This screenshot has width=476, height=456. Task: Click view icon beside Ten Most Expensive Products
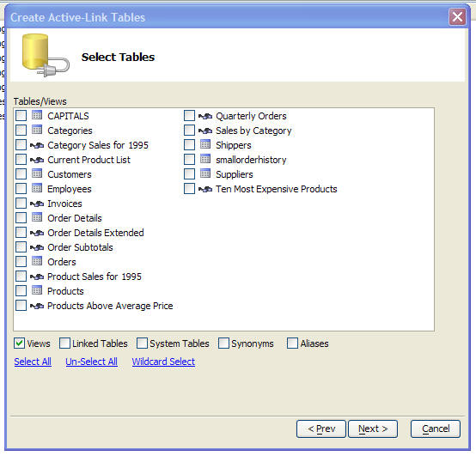pyautogui.click(x=205, y=189)
